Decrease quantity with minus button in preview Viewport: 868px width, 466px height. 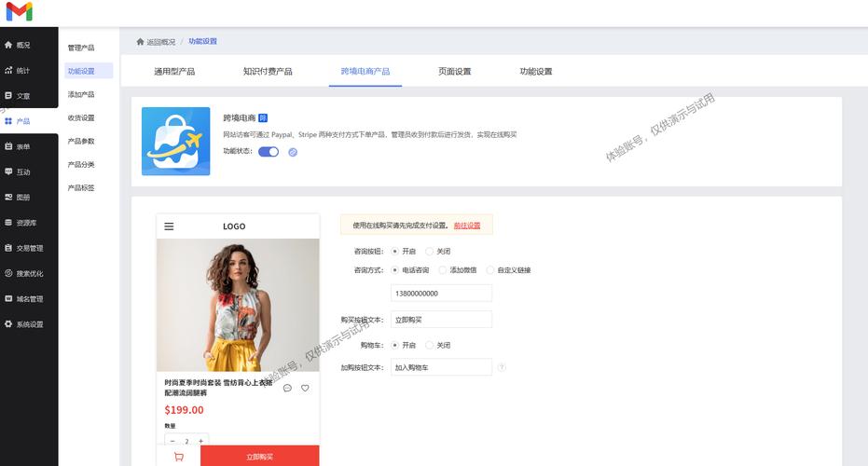pyautogui.click(x=172, y=441)
